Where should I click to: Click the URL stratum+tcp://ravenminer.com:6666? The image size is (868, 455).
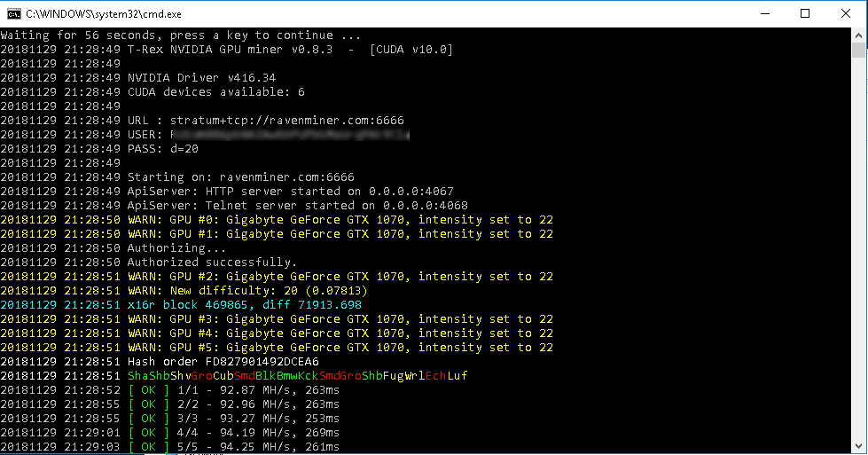(286, 120)
